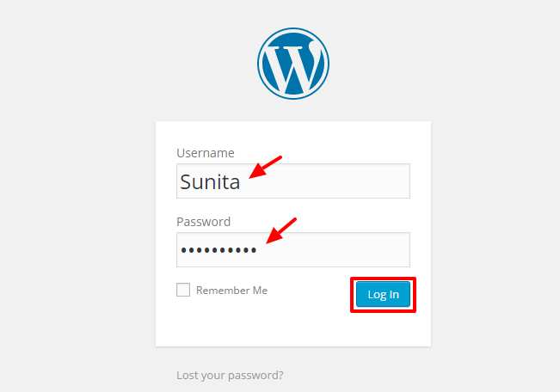Viewport: 560px width, 392px height.
Task: Click the WordPress logo
Action: point(292,63)
